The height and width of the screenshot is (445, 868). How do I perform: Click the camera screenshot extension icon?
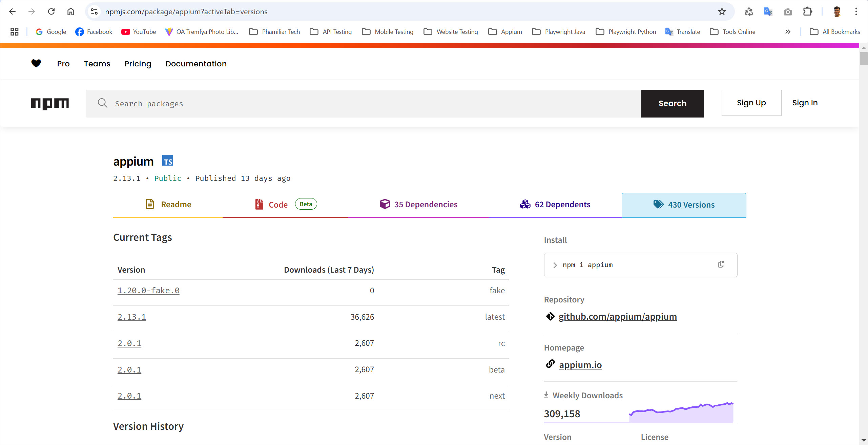tap(788, 12)
